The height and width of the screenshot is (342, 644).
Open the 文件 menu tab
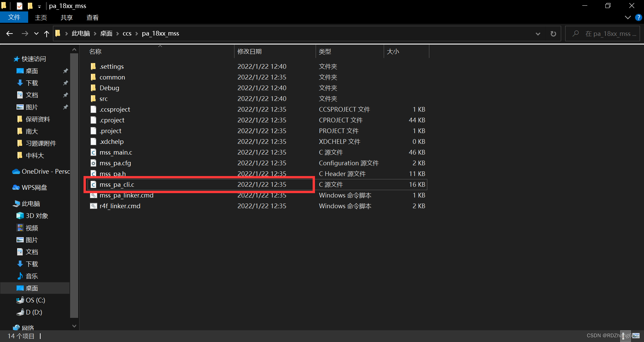point(14,17)
